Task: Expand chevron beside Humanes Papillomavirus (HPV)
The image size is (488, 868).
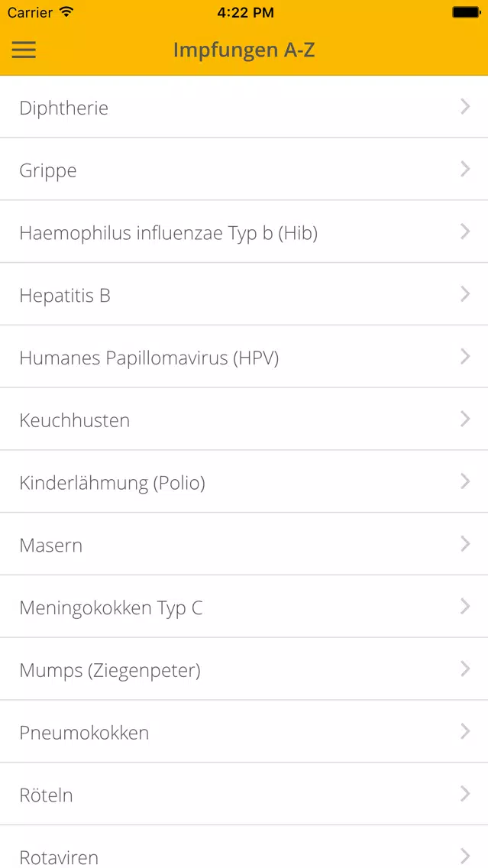Action: point(465,356)
